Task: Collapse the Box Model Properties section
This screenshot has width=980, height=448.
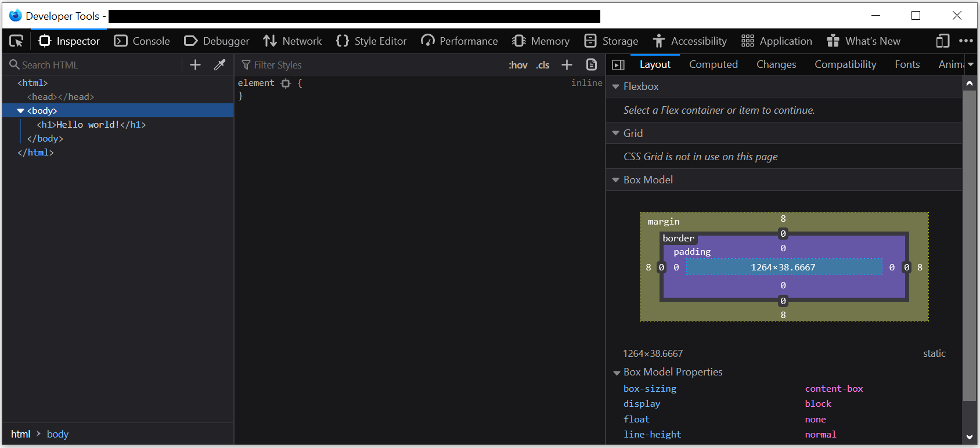Action: pyautogui.click(x=617, y=373)
